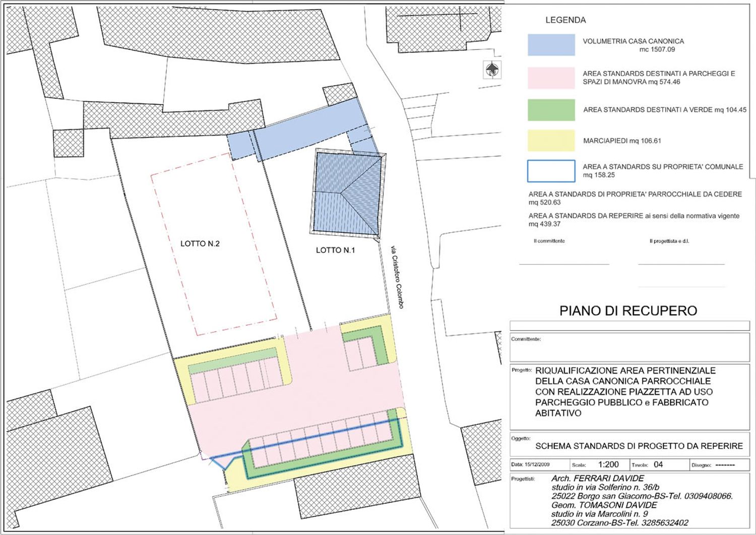The width and height of the screenshot is (756, 535).
Task: Pick the pink parcheggi legend swatch
Action: coord(551,78)
